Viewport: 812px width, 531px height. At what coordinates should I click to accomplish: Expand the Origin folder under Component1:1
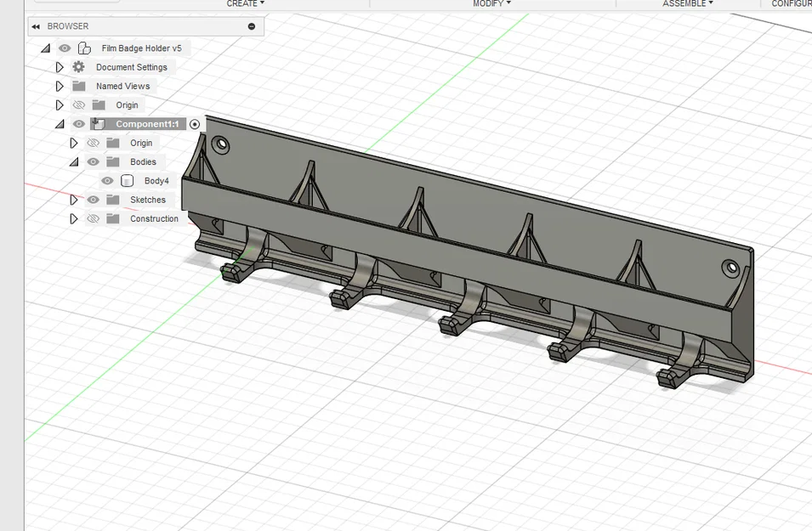point(74,143)
